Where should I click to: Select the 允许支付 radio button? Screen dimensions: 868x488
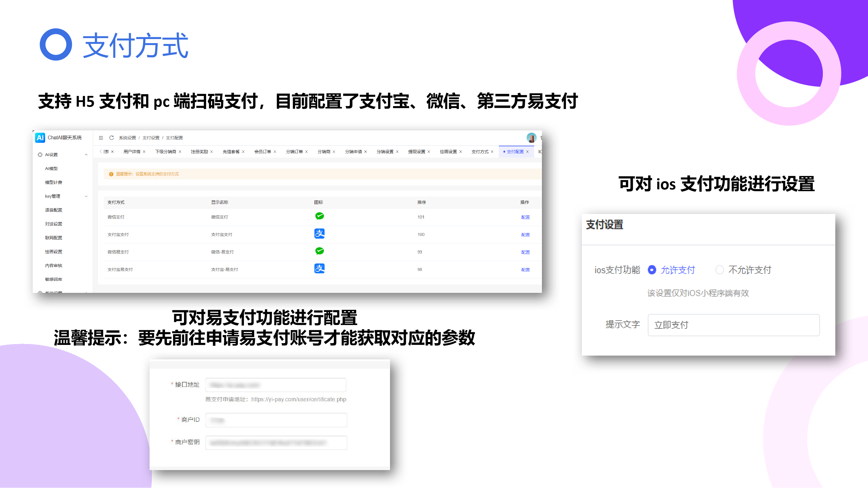652,270
